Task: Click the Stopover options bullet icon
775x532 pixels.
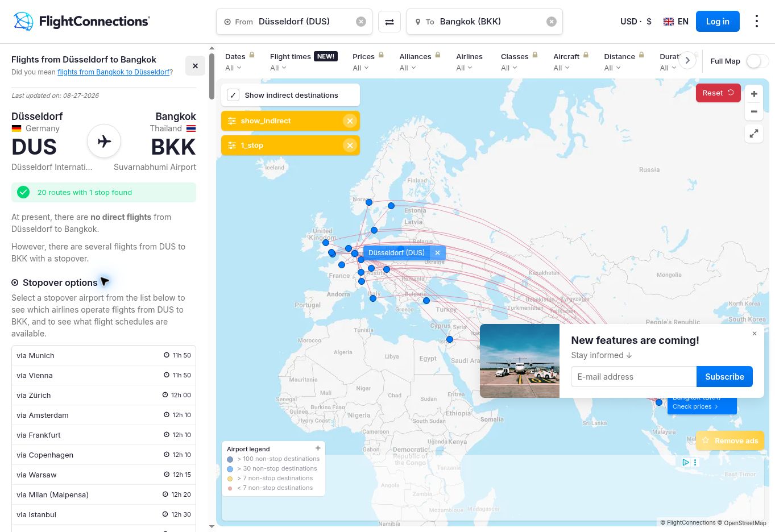Action: pyautogui.click(x=15, y=282)
